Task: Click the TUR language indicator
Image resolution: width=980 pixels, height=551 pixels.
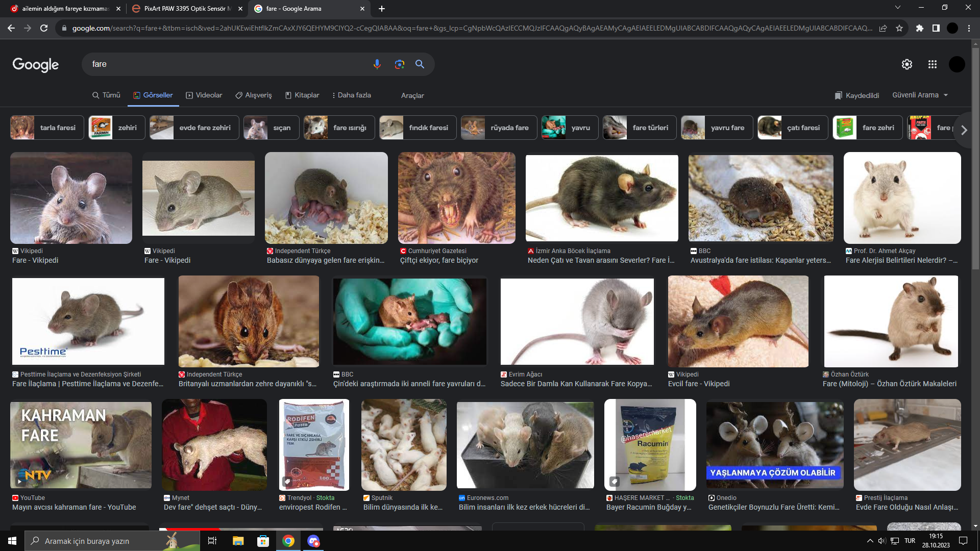Action: [910, 541]
